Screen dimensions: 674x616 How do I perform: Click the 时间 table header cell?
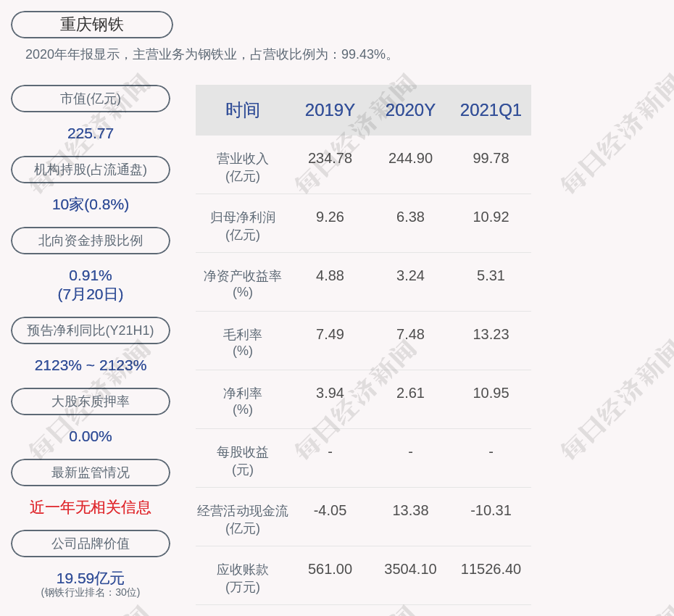[243, 110]
